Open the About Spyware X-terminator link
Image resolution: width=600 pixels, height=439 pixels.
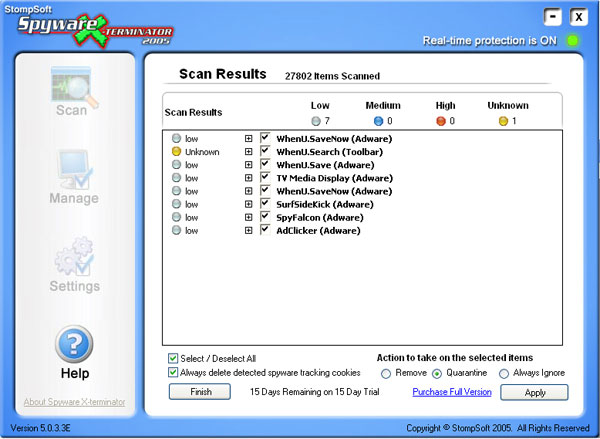74,402
